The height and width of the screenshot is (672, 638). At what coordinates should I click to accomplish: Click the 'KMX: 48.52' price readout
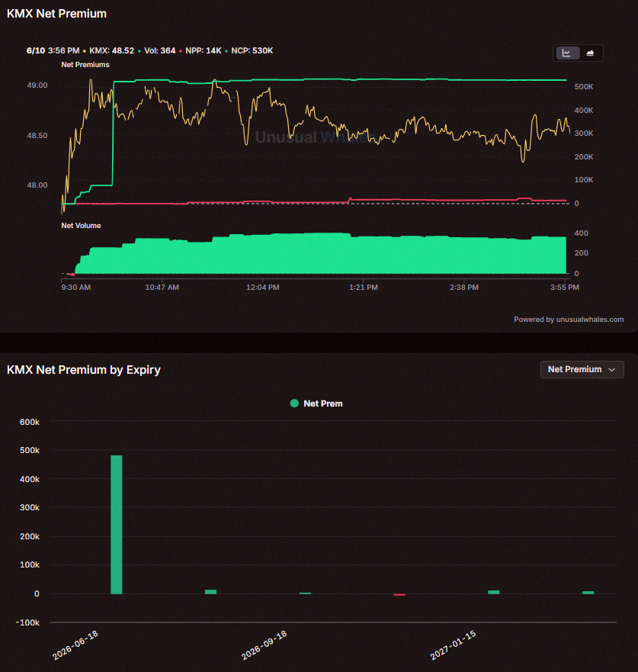click(112, 50)
